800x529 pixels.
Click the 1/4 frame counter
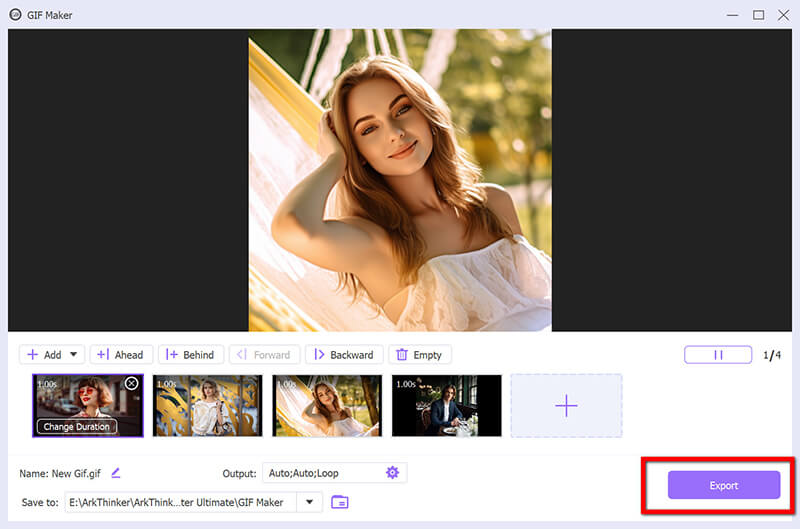coord(772,355)
